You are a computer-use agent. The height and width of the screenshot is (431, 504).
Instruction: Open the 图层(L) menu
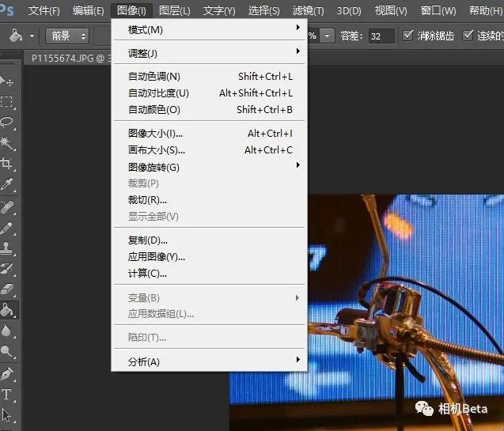[175, 10]
